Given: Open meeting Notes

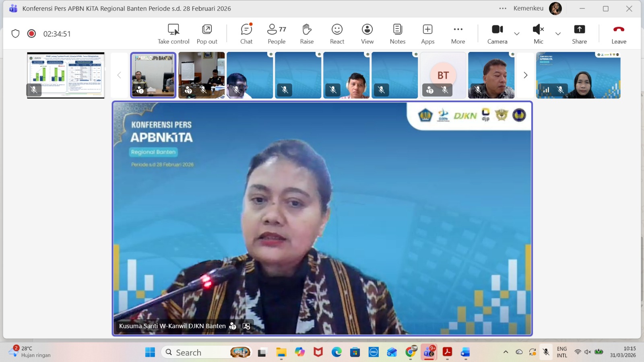Looking at the screenshot, I should click(x=397, y=34).
